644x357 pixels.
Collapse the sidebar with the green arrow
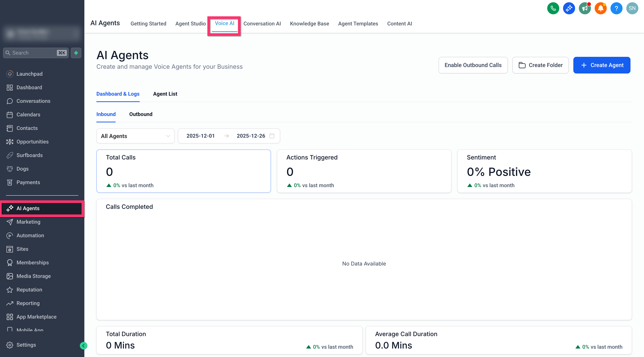pyautogui.click(x=83, y=346)
